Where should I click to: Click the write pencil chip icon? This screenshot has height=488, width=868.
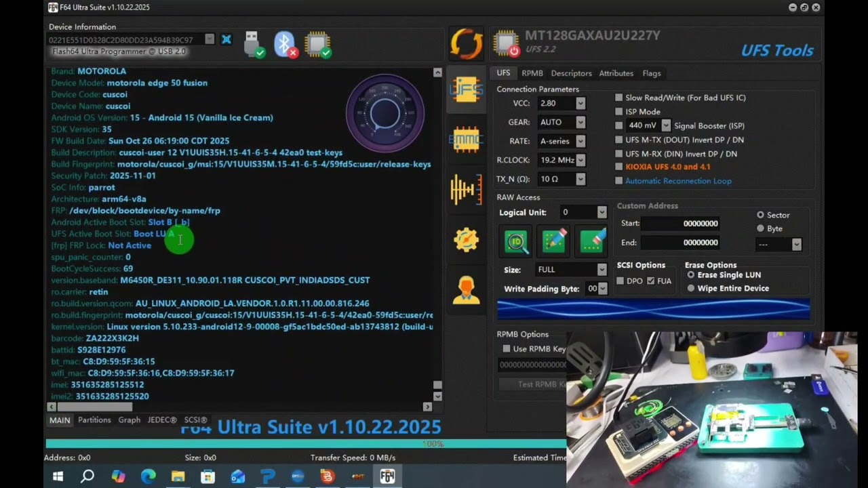(x=553, y=241)
